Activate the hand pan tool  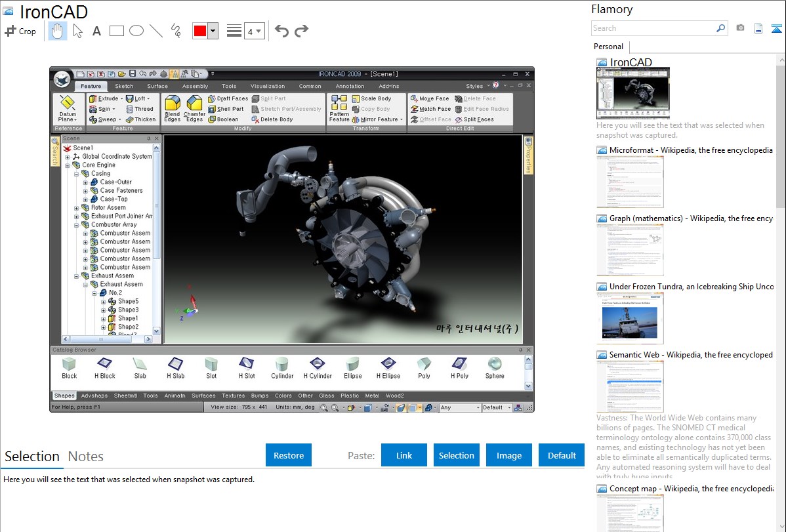(x=58, y=31)
